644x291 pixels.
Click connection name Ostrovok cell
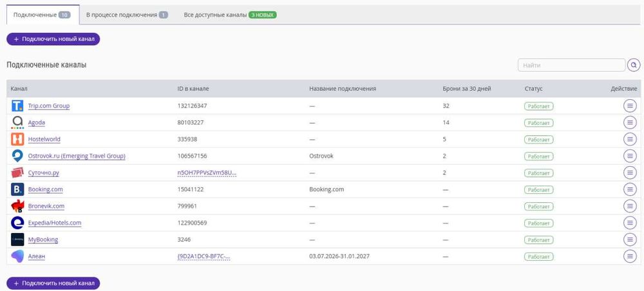[x=321, y=156]
